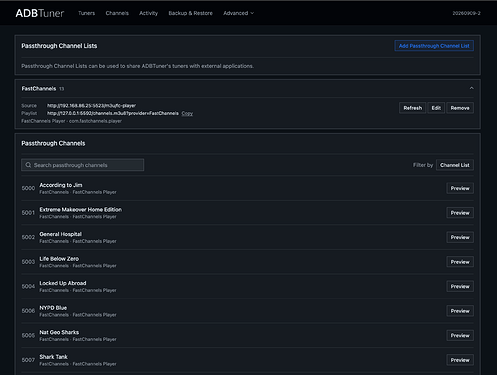Image resolution: width=497 pixels, height=375 pixels.
Task: Click the ADBTuner logo
Action: coord(40,13)
